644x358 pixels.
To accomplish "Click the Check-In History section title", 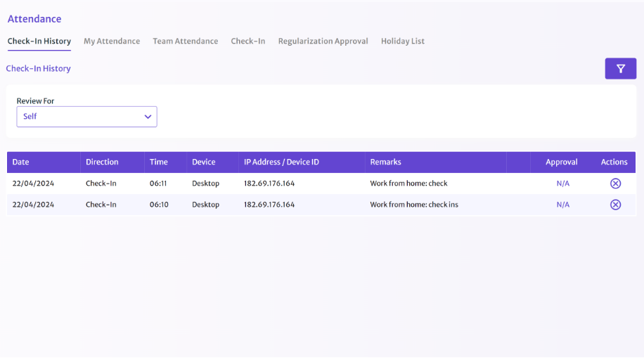I will 38,69.
